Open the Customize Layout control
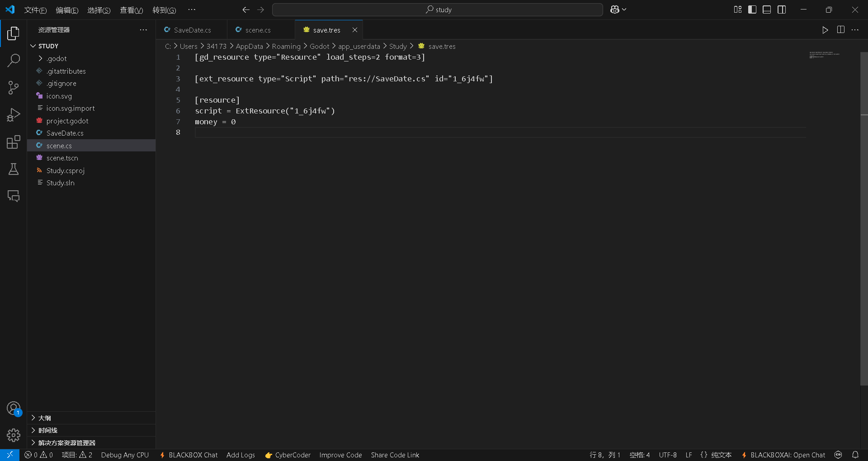 pos(738,9)
